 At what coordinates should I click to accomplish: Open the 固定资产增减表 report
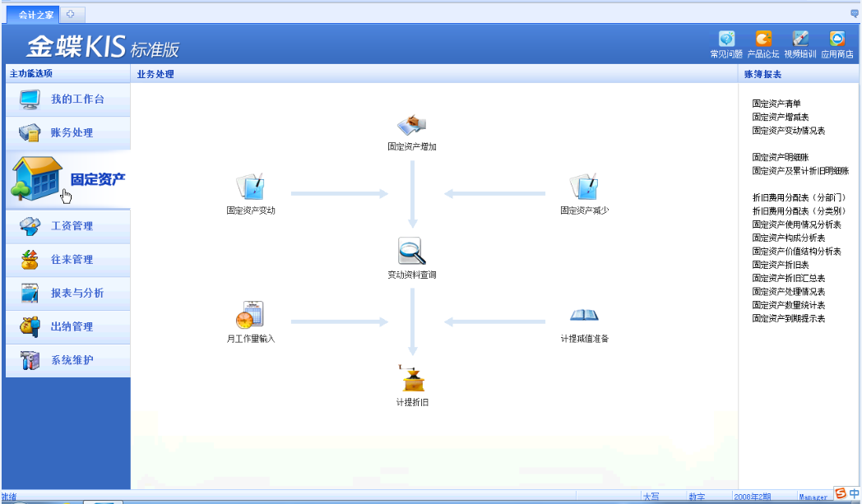point(780,117)
